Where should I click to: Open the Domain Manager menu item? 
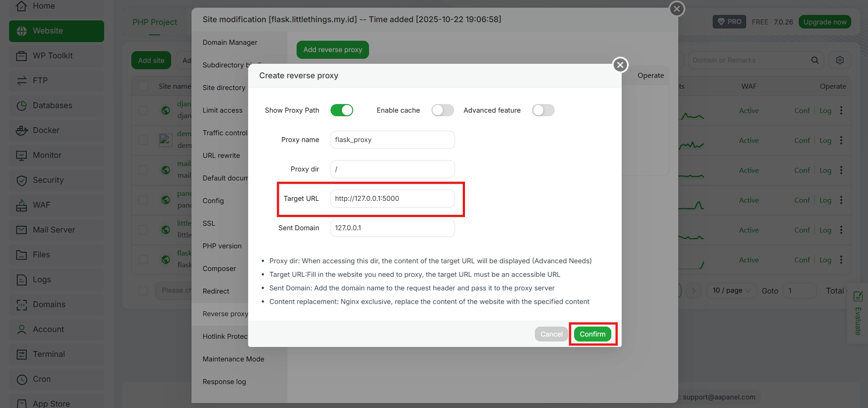tap(230, 43)
